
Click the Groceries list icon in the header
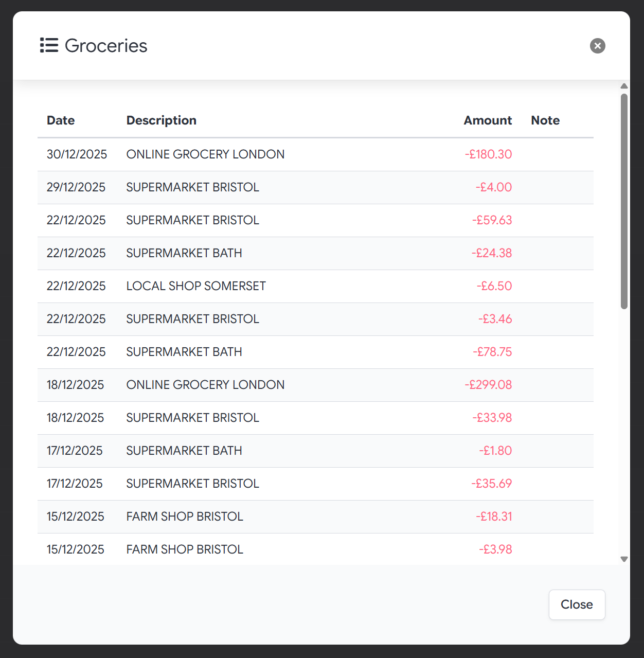[x=49, y=45]
